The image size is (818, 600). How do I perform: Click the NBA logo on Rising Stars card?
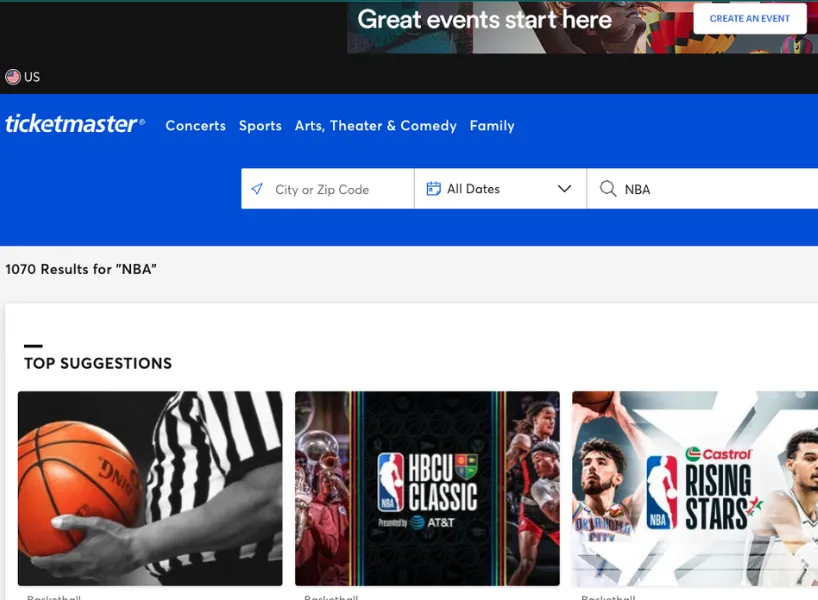tap(661, 492)
